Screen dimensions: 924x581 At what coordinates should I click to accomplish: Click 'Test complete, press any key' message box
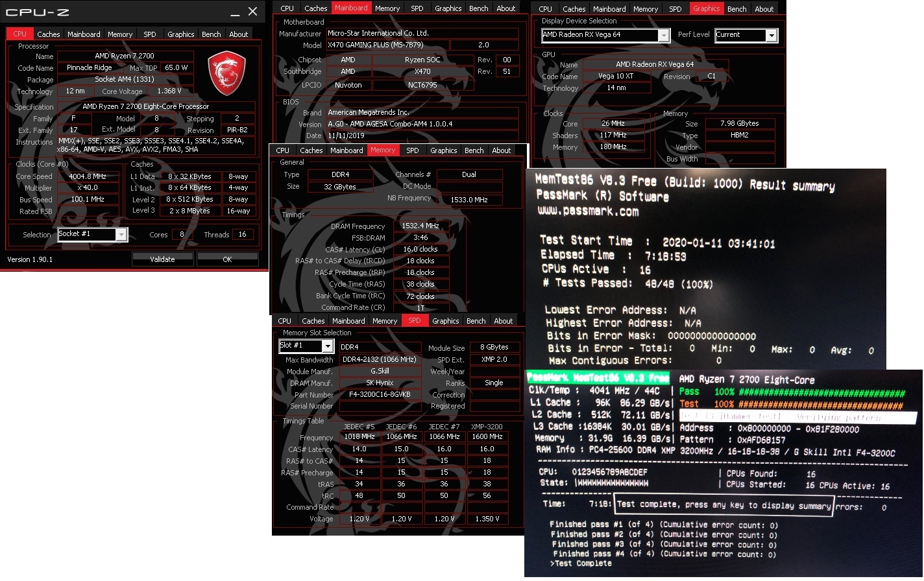[x=723, y=504]
